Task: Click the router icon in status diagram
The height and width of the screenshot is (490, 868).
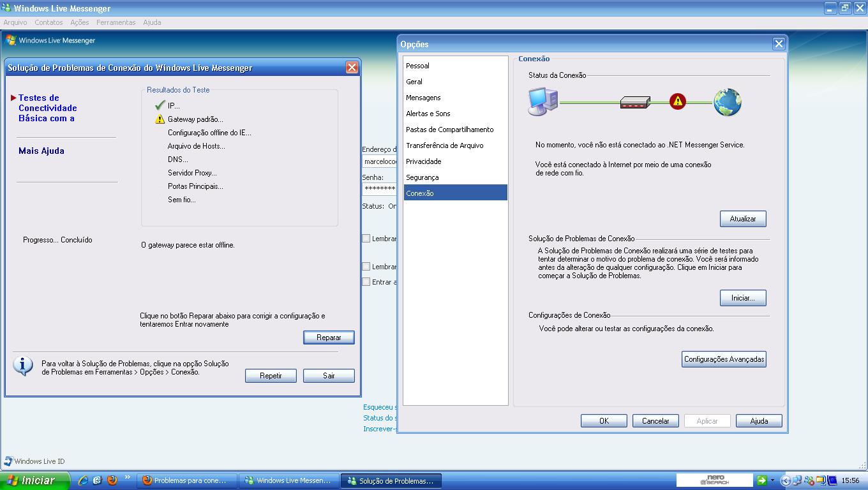Action: 635,102
